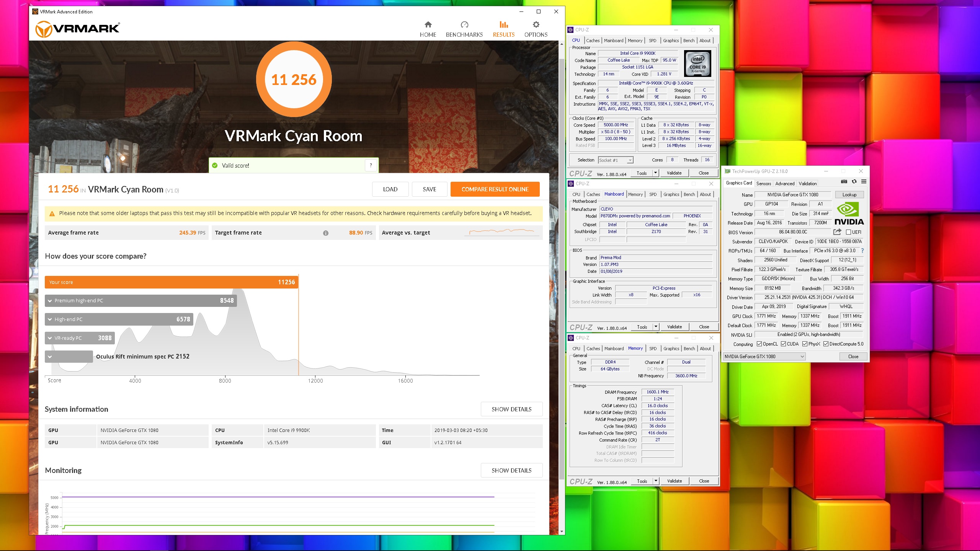Viewport: 980px width, 551px height.
Task: Toggle the PhysX checkbox in GPU-Z
Action: point(805,344)
